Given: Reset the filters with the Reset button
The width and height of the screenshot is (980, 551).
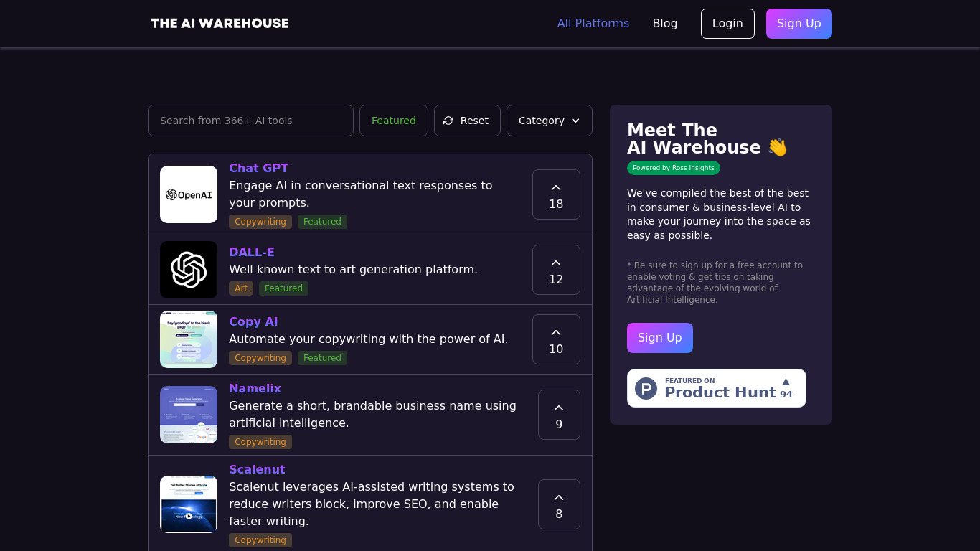Looking at the screenshot, I should point(467,121).
